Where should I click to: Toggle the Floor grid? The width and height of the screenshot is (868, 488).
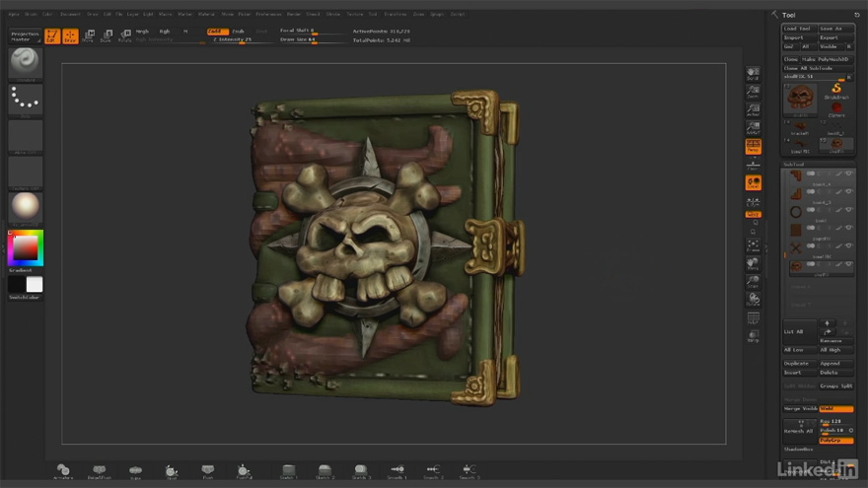753,166
